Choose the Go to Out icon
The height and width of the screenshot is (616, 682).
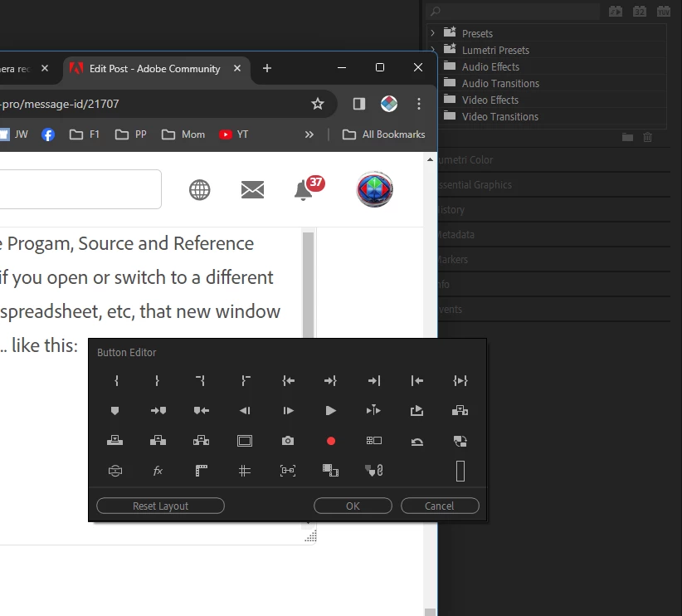tap(330, 381)
